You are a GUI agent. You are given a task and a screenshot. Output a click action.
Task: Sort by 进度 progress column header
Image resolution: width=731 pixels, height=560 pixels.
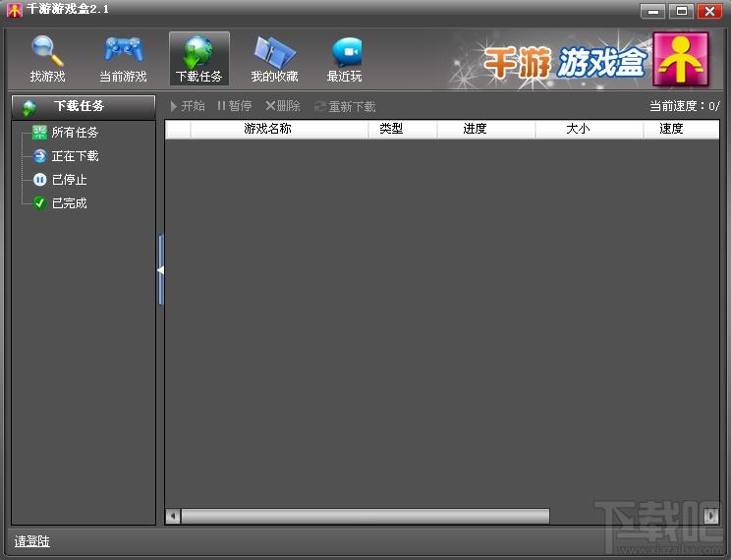[x=476, y=129]
